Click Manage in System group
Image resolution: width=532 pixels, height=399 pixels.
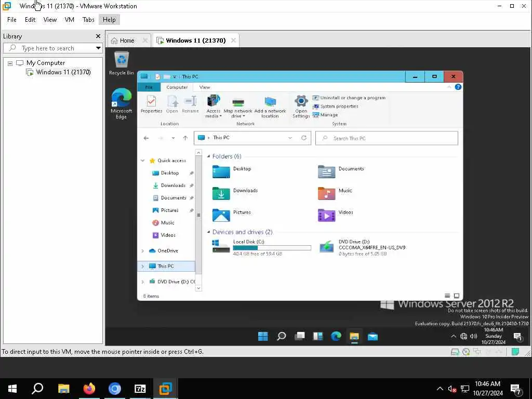325,115
